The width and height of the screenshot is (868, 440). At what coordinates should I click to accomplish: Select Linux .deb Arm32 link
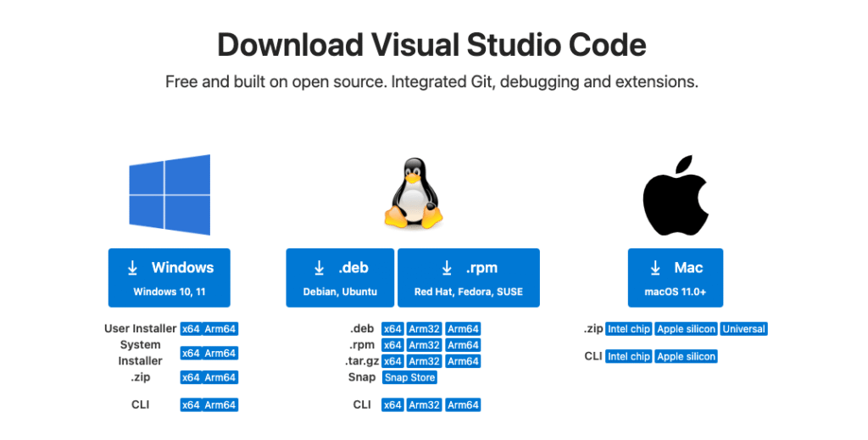tap(424, 329)
